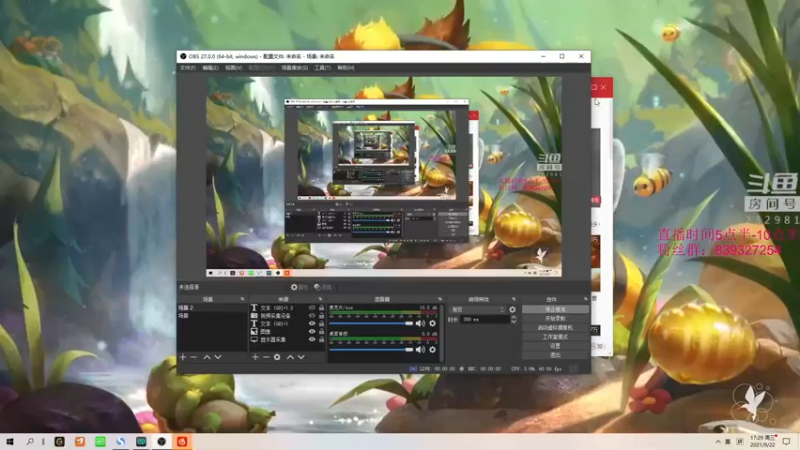Open the 帮助 menu

pos(345,68)
